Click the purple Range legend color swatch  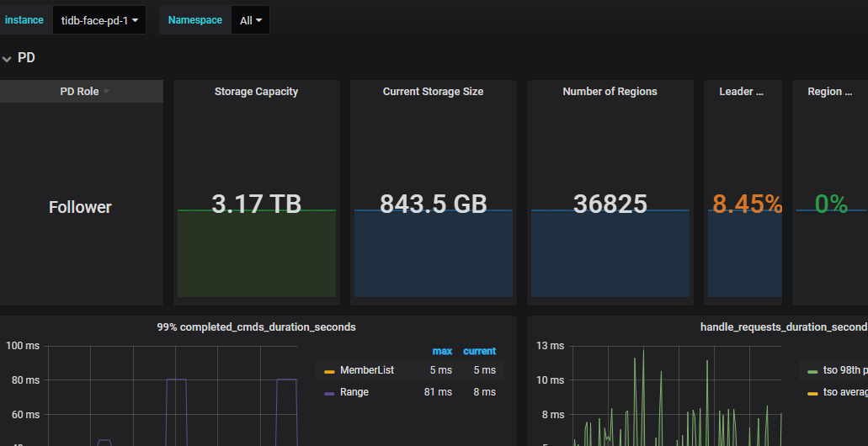pyautogui.click(x=329, y=393)
